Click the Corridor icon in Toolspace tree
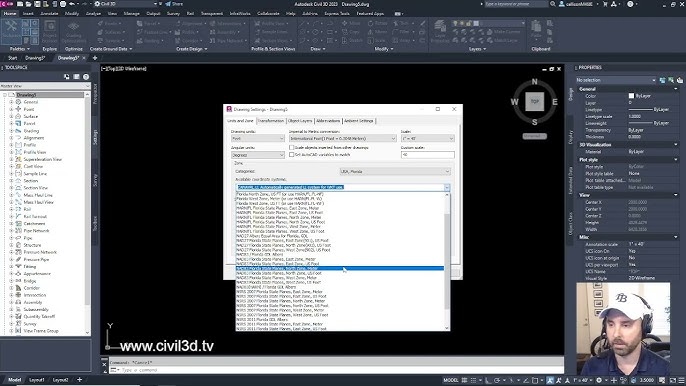Image resolution: width=686 pixels, height=386 pixels. 18,288
